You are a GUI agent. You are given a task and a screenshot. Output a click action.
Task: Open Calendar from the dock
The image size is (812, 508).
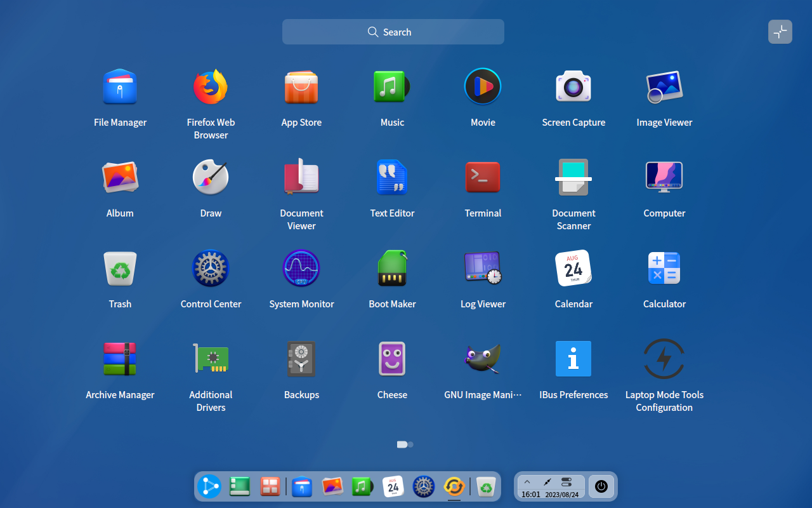pos(393,486)
